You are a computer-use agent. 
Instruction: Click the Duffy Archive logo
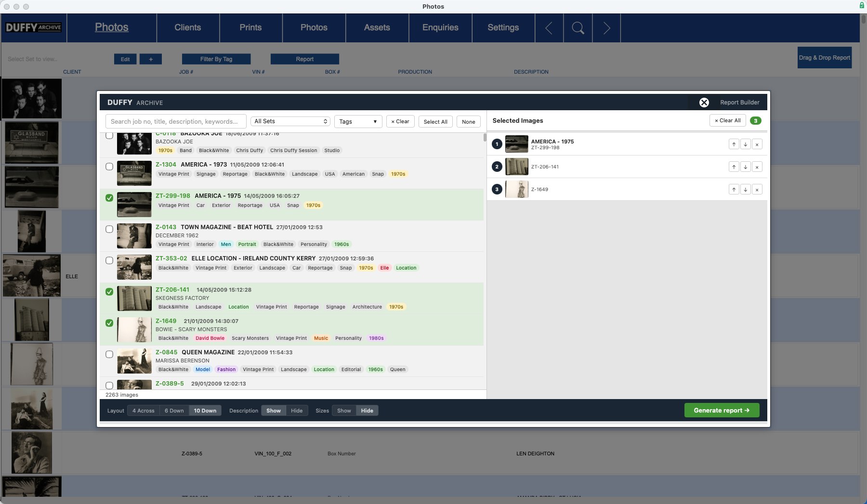(x=33, y=27)
